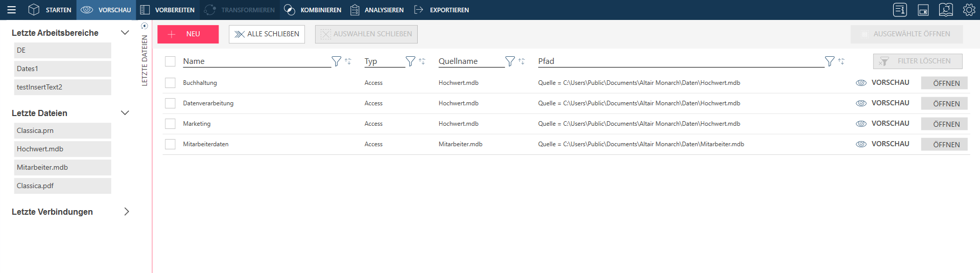Click the filter icon for Pfad column
The image size is (980, 273).
coord(829,61)
